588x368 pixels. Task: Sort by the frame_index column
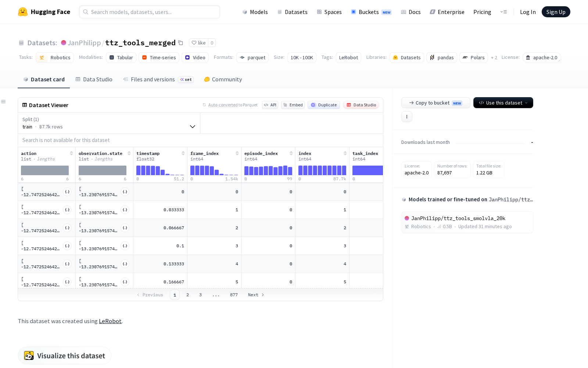tap(237, 153)
